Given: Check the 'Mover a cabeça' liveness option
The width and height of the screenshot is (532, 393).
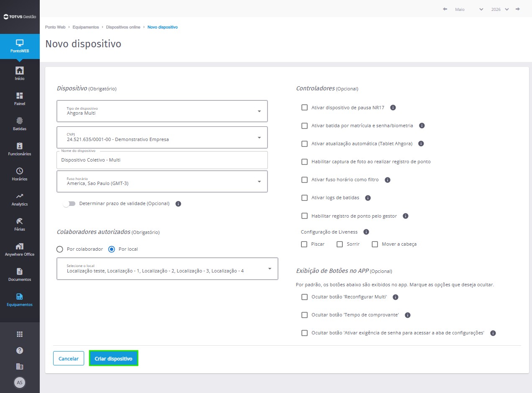Looking at the screenshot, I should (375, 244).
